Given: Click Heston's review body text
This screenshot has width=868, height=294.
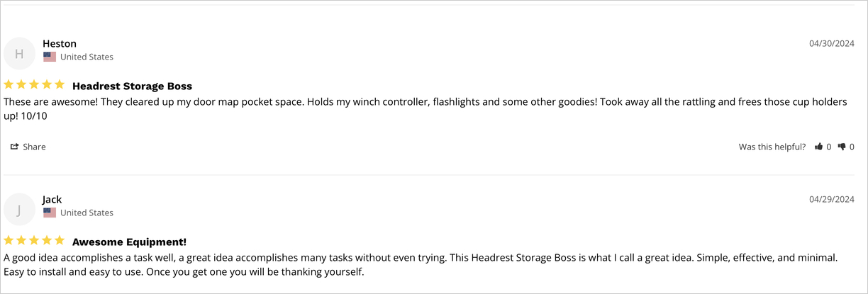Looking at the screenshot, I should tap(425, 108).
